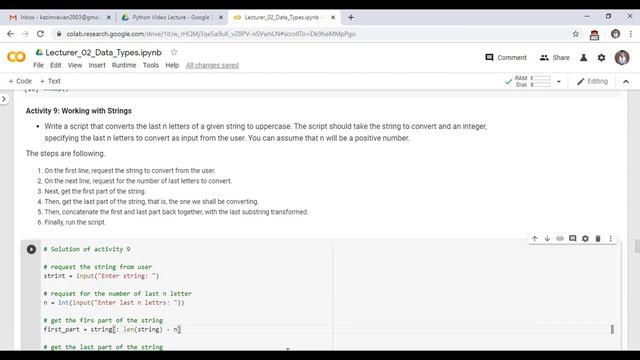Open the lab flask icon in header
Screen dimensions: 640x360
point(584,58)
